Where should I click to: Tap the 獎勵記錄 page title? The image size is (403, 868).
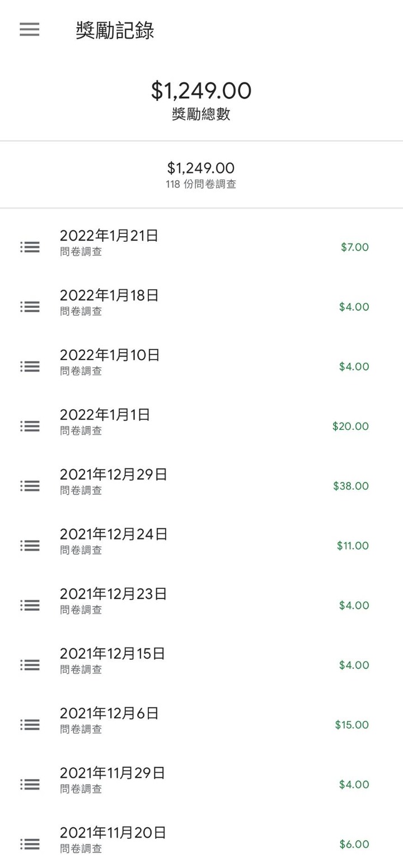point(115,31)
